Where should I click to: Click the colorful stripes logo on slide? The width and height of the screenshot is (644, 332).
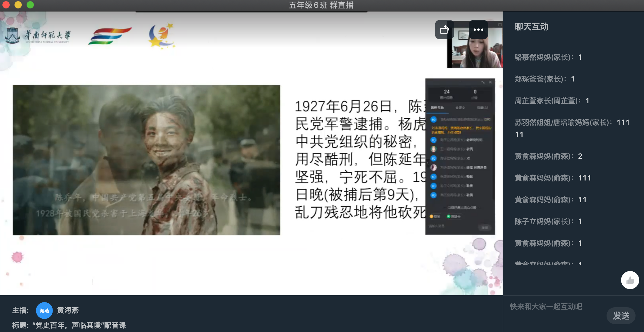point(110,36)
